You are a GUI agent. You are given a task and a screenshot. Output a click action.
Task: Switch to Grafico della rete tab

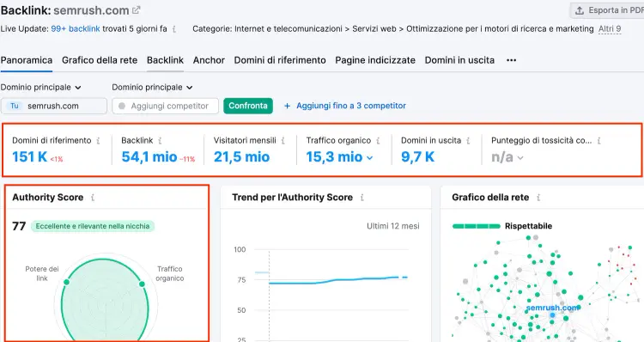click(x=100, y=60)
